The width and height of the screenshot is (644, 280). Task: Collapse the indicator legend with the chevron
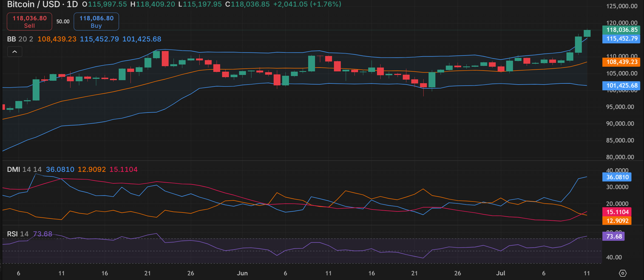coord(15,52)
